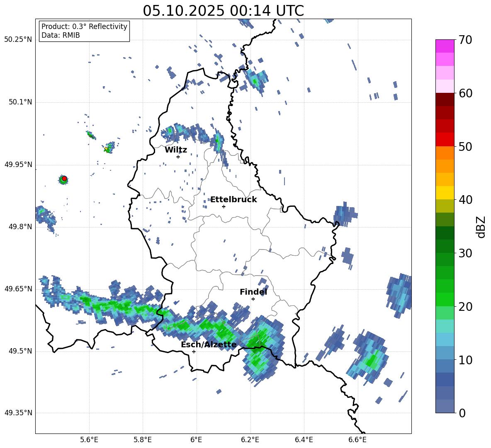This screenshot has height=448, width=491.
Task: Click the orange colorbar band below 50
Action: pos(445,153)
